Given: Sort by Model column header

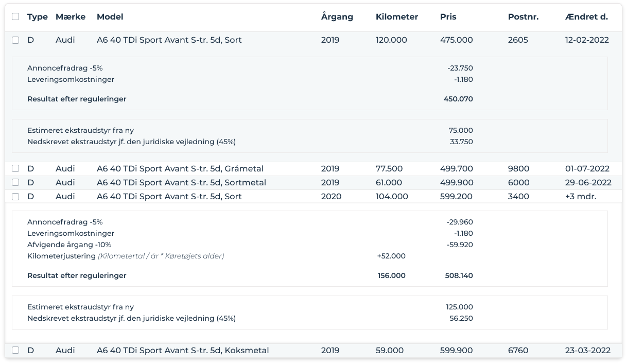Looking at the screenshot, I should 110,16.
